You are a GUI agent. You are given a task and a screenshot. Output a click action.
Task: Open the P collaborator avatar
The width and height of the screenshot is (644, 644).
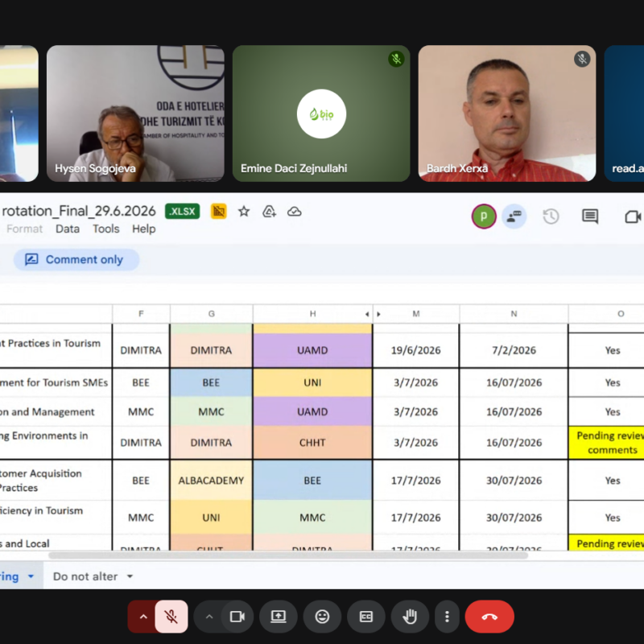(484, 217)
